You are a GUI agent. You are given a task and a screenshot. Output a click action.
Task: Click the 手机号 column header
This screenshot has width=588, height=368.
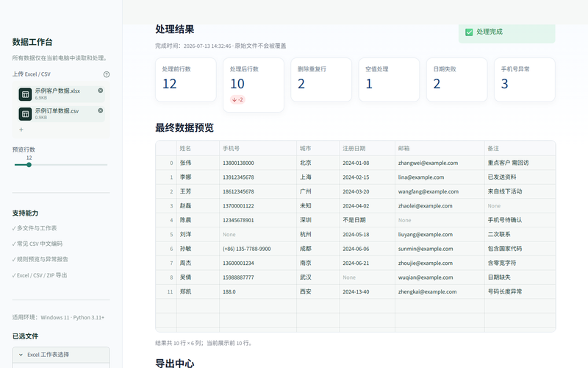[258, 149]
